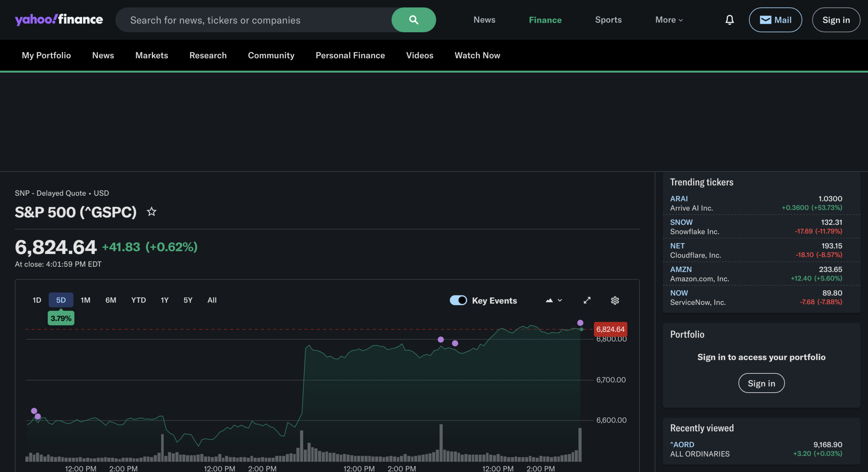This screenshot has width=868, height=472.
Task: Expand the chart to full screen
Action: coord(587,300)
